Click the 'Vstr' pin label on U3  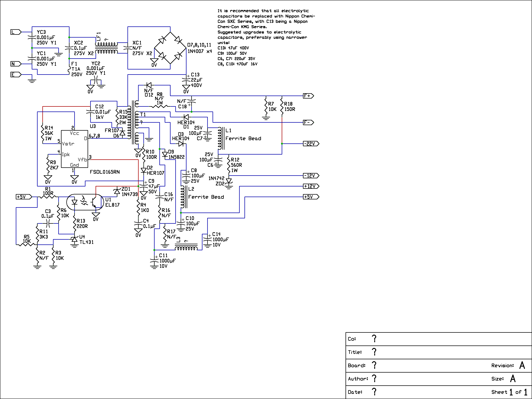tap(68, 144)
